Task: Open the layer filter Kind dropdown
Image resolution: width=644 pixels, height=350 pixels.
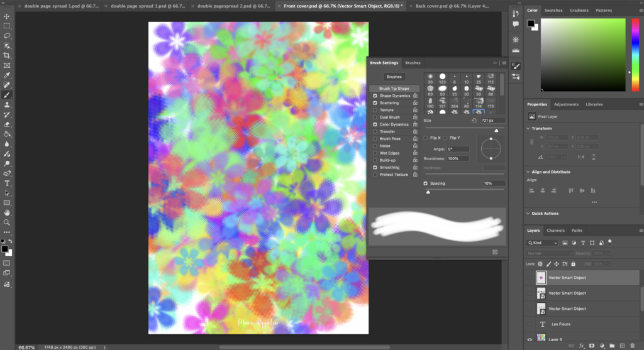Action: (543, 243)
